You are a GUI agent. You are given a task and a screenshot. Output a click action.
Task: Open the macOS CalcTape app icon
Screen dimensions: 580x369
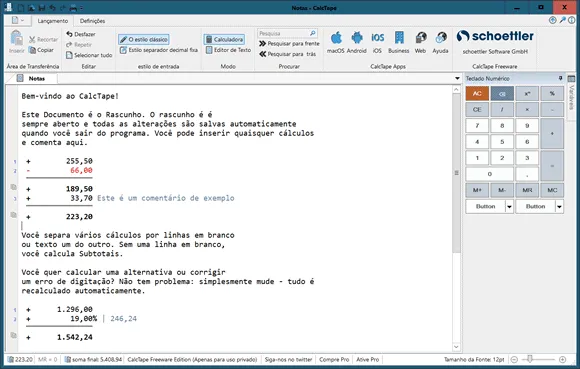click(336, 43)
